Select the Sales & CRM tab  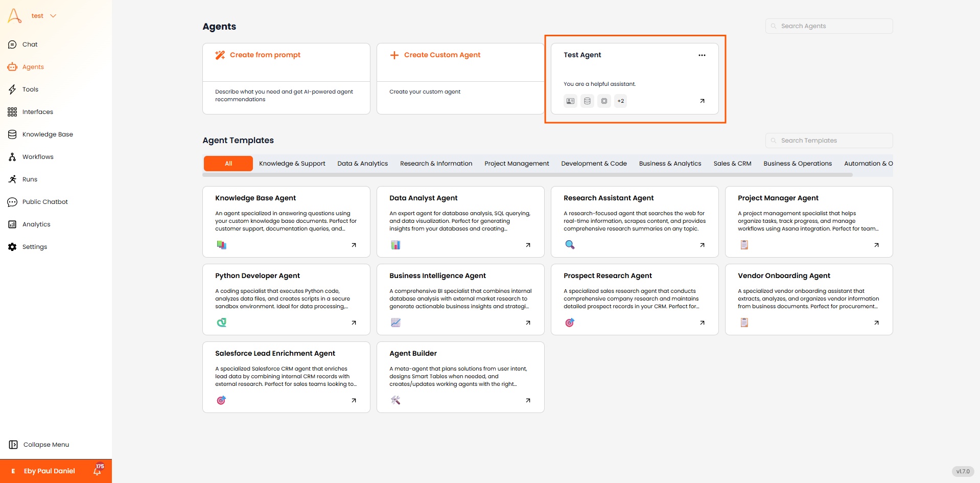pyautogui.click(x=732, y=164)
